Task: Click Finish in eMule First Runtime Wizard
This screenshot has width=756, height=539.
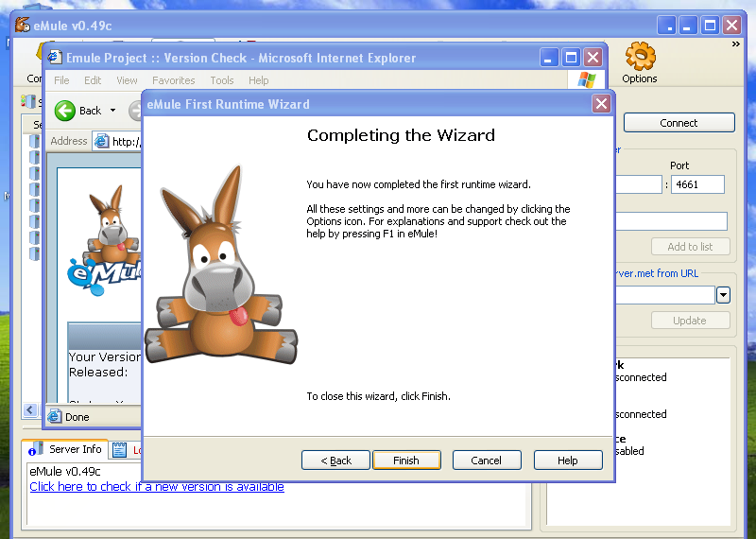Action: (x=406, y=461)
